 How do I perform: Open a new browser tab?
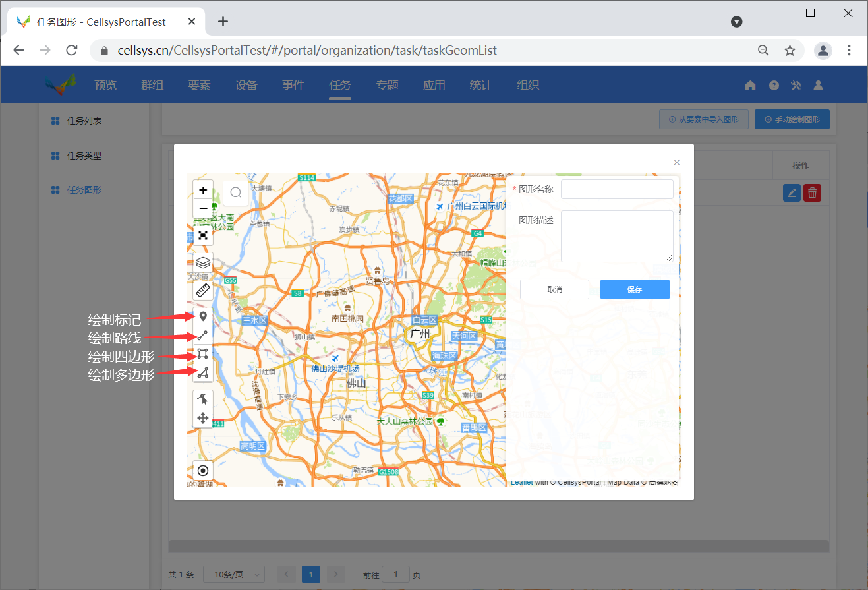[x=223, y=21]
